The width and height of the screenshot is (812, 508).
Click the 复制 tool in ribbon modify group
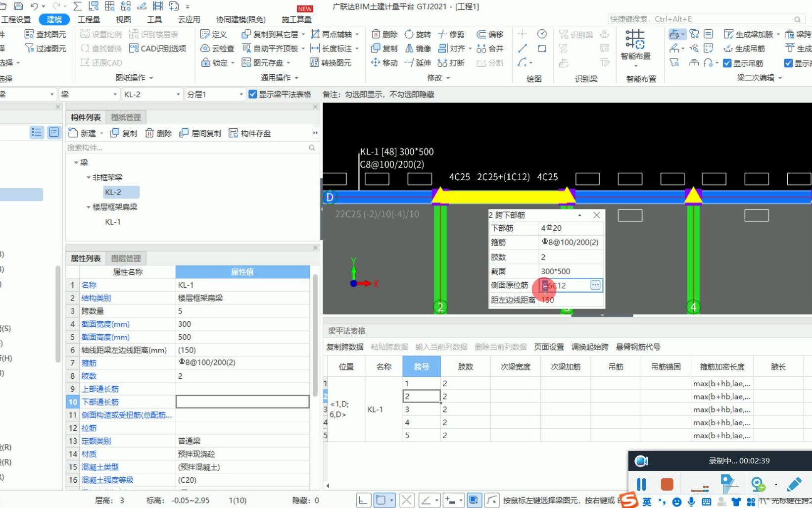(384, 49)
